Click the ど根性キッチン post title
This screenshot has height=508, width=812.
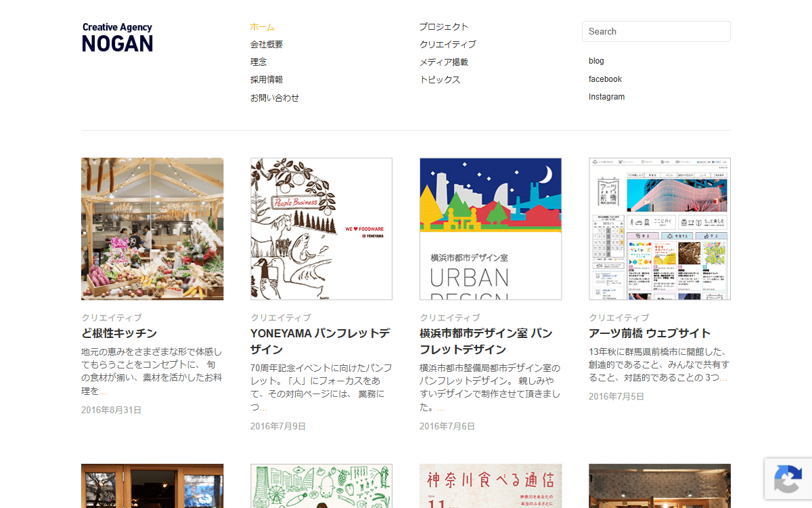click(x=119, y=333)
